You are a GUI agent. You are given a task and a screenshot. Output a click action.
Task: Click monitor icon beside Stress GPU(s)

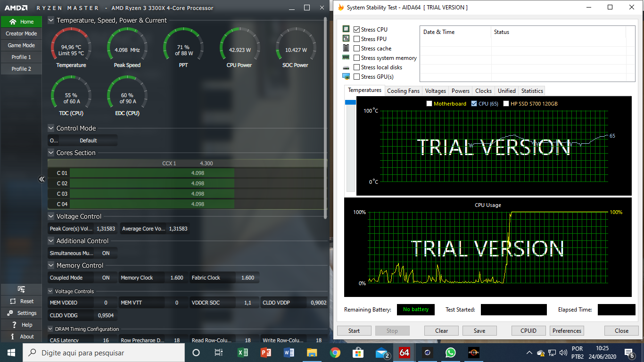[346, 76]
